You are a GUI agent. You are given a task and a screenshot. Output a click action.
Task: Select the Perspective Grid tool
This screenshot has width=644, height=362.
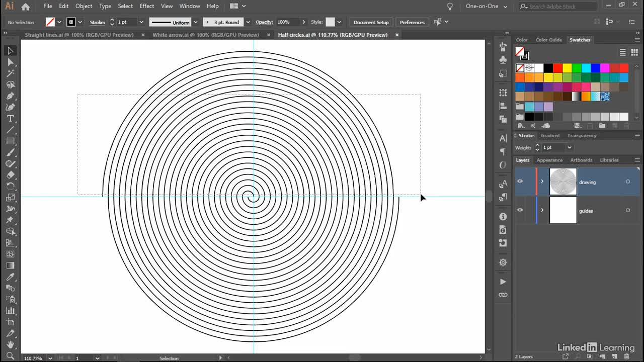click(x=10, y=243)
